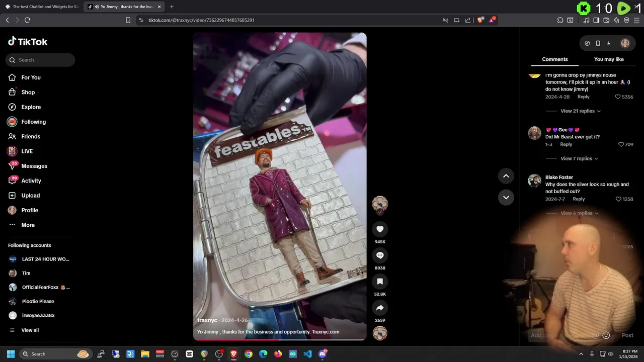The width and height of the screenshot is (644, 362).
Task: Expand View 21 replies
Action: point(581,111)
